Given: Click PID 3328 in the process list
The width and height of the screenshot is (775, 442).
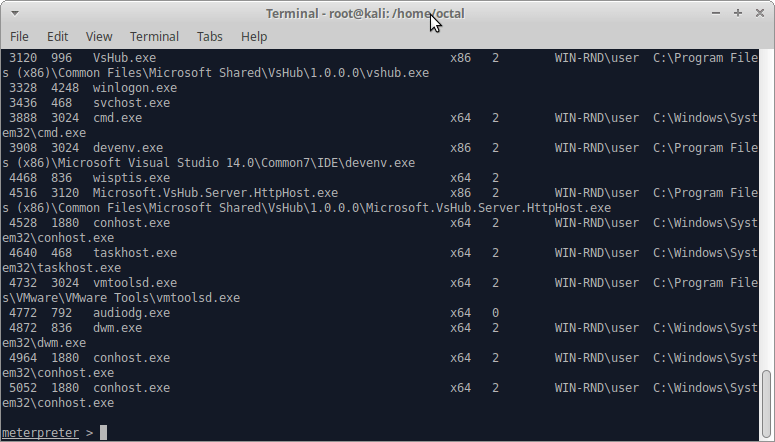Looking at the screenshot, I should [x=23, y=88].
